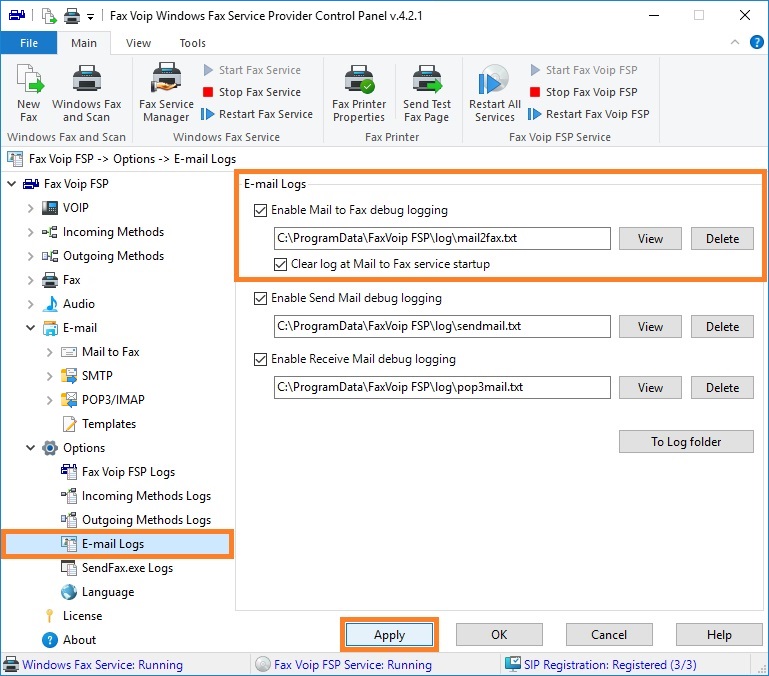Expand the Audio node

[30, 304]
